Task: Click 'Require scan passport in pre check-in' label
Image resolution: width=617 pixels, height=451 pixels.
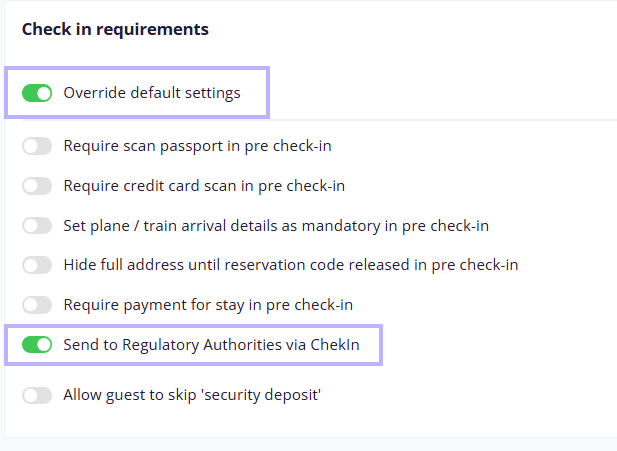Action: [x=198, y=146]
